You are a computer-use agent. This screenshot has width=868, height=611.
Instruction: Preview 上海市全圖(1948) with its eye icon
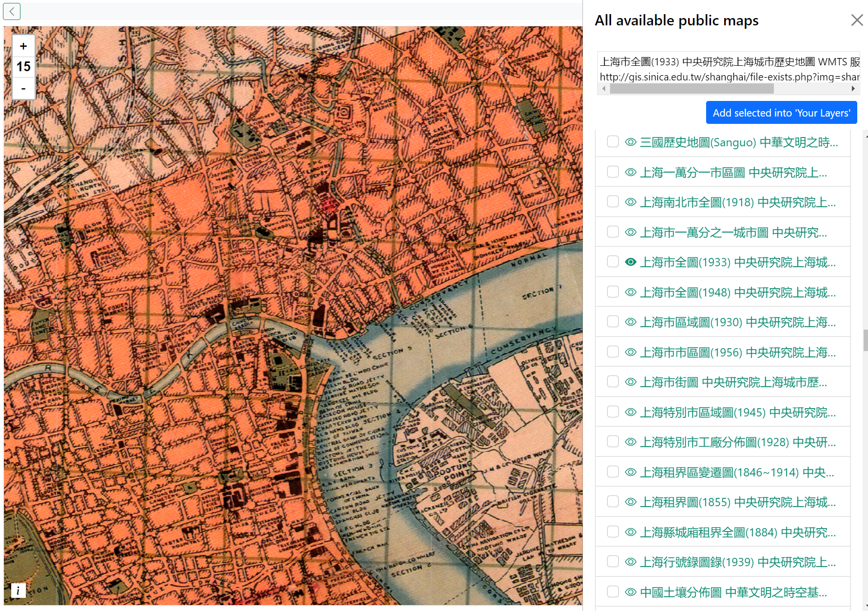coord(631,292)
